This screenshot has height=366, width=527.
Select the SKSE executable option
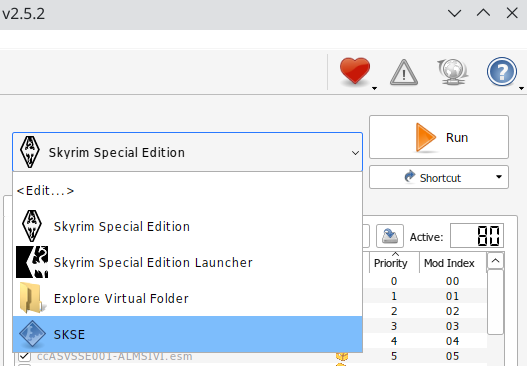click(187, 334)
